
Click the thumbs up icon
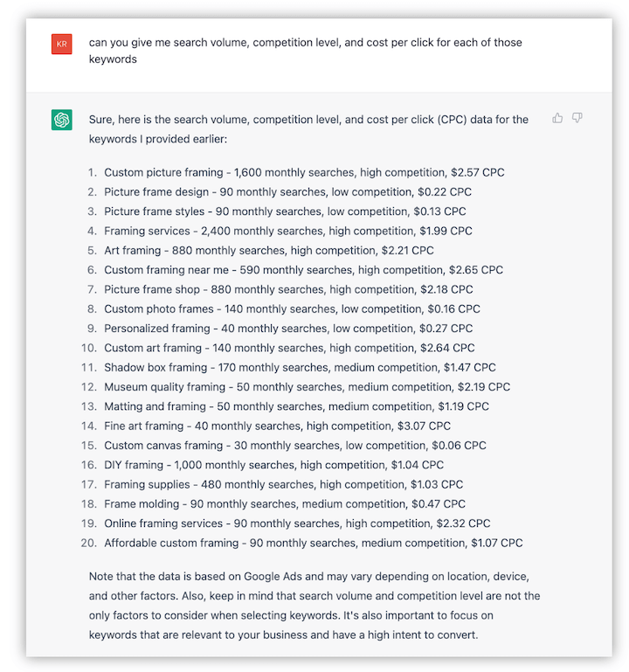click(x=557, y=118)
